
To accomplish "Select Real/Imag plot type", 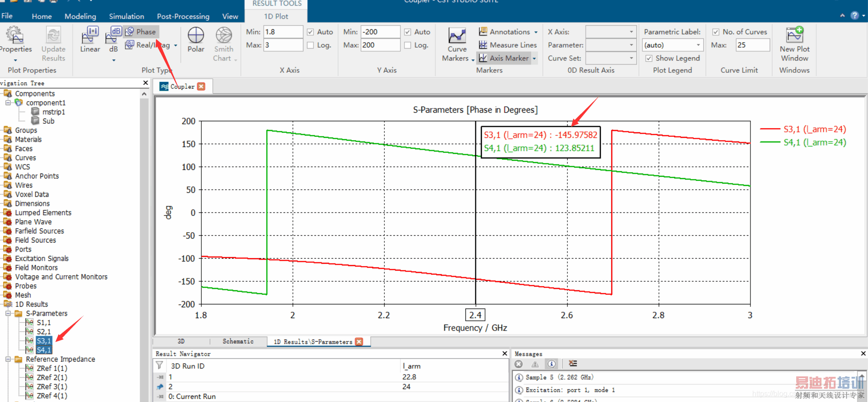I will (148, 45).
